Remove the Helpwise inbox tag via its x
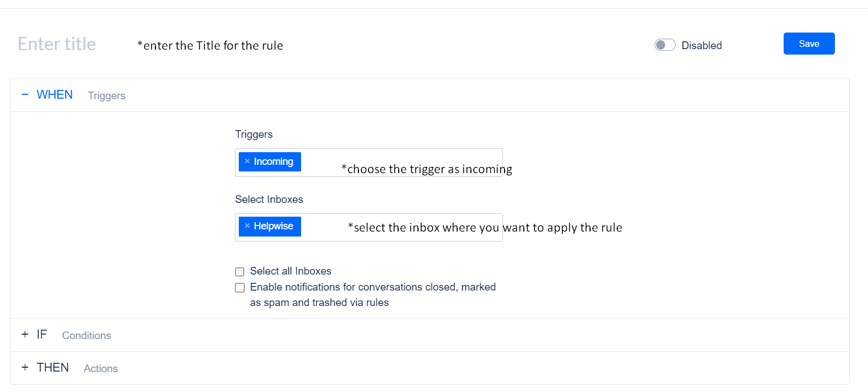868x392 pixels. 247,225
